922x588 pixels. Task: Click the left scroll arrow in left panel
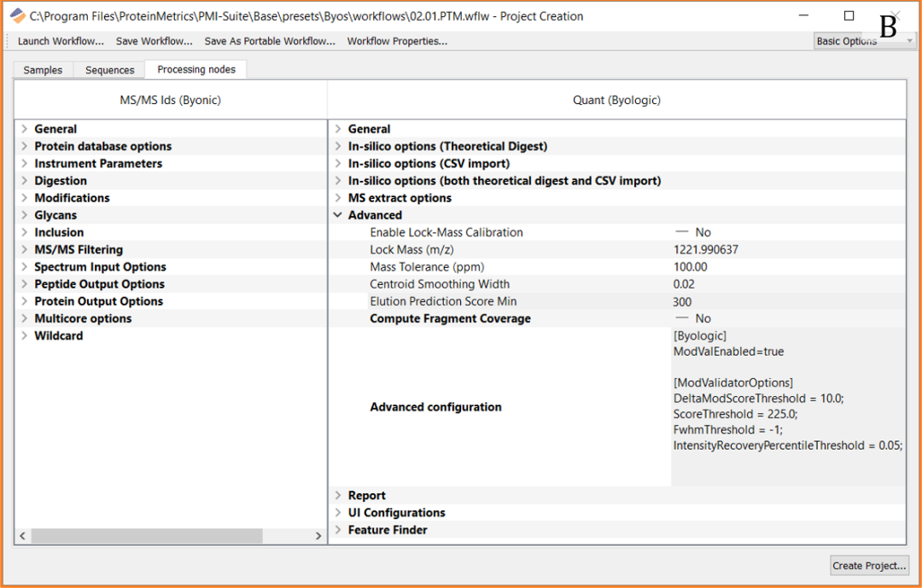[x=23, y=536]
